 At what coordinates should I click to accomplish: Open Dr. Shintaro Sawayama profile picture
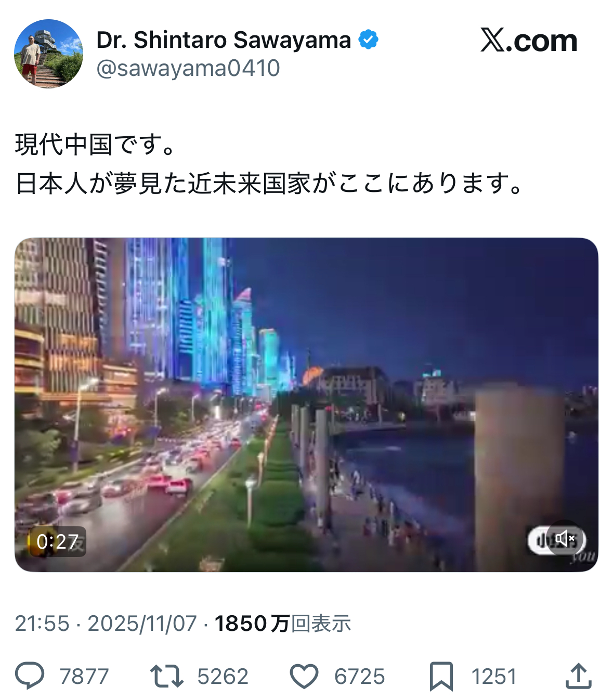click(x=48, y=54)
